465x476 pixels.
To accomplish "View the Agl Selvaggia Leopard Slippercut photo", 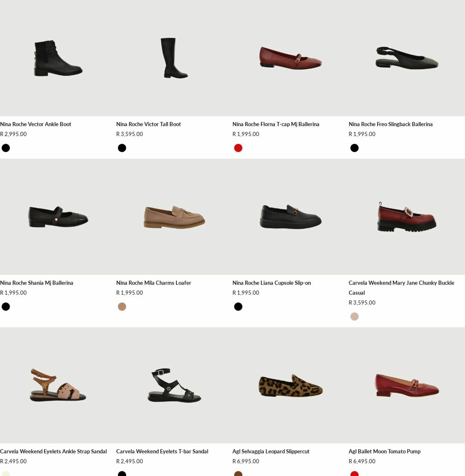I will pyautogui.click(x=291, y=385).
